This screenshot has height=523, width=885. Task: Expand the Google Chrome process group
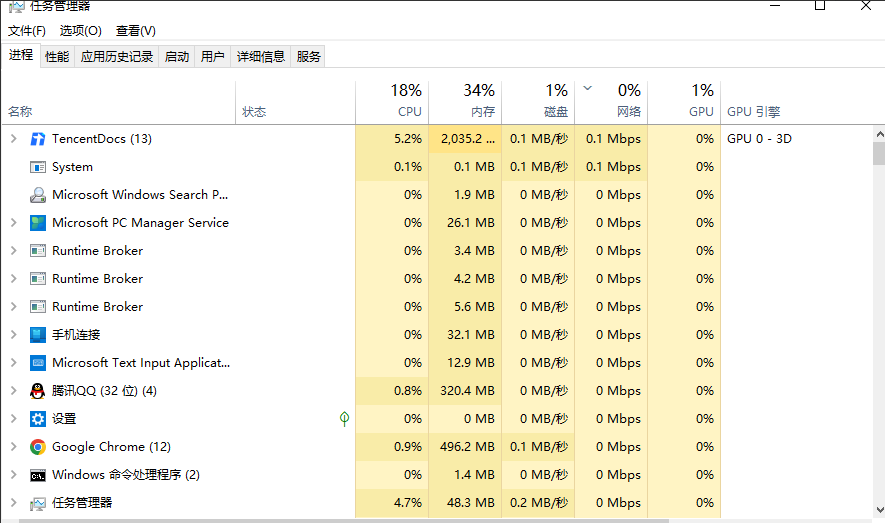[13, 447]
